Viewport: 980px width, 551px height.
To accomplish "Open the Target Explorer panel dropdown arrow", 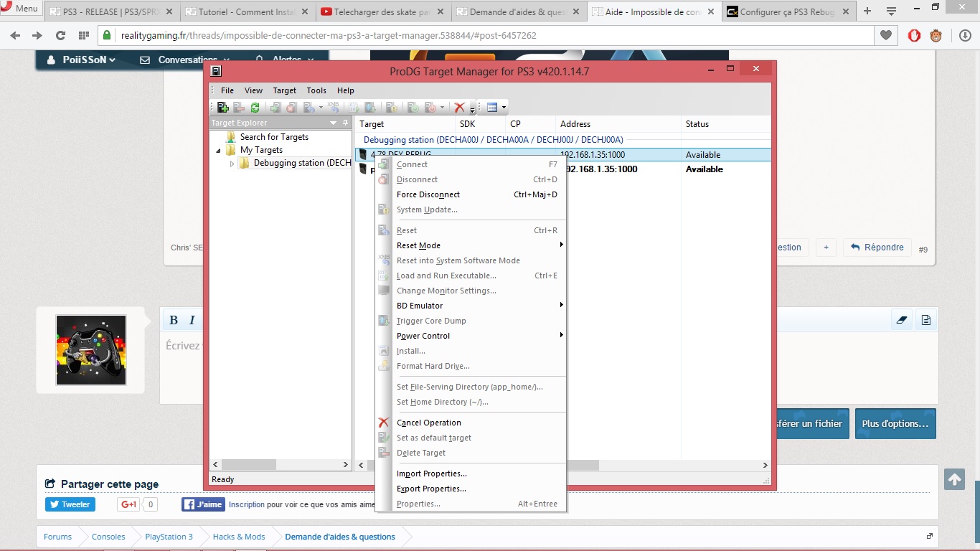I will 334,123.
